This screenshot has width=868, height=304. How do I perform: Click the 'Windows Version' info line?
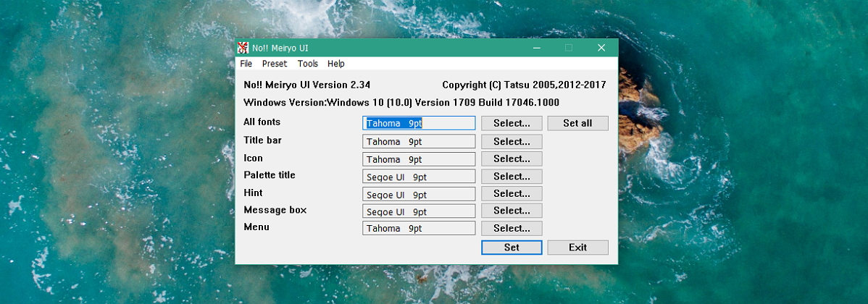(401, 103)
